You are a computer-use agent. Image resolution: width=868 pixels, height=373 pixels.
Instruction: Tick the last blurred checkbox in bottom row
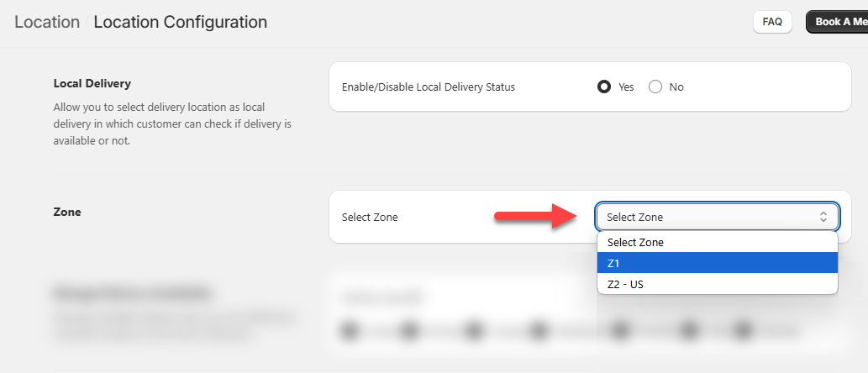tap(743, 330)
